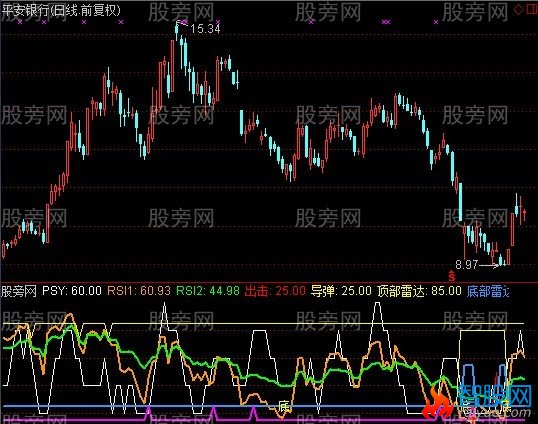Screen dimensions: 538x424
Task: Select the green RSI2: 44.98 value
Action: pos(208,291)
